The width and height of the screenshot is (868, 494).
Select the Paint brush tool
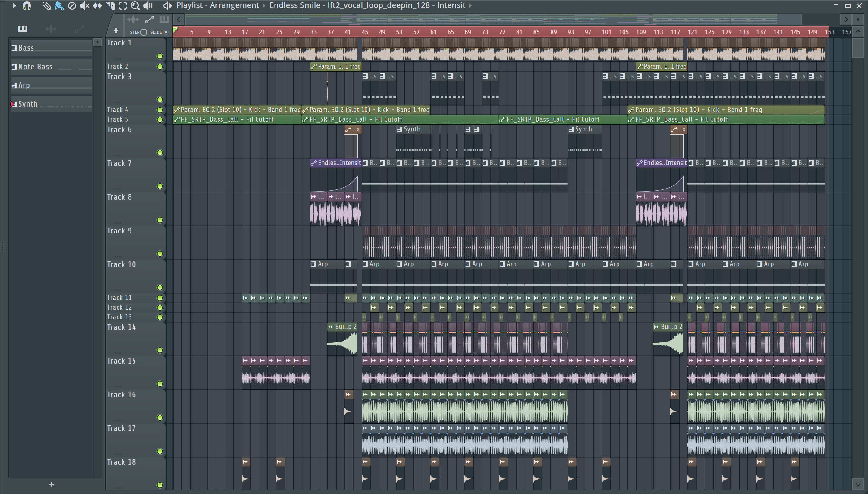(x=59, y=5)
